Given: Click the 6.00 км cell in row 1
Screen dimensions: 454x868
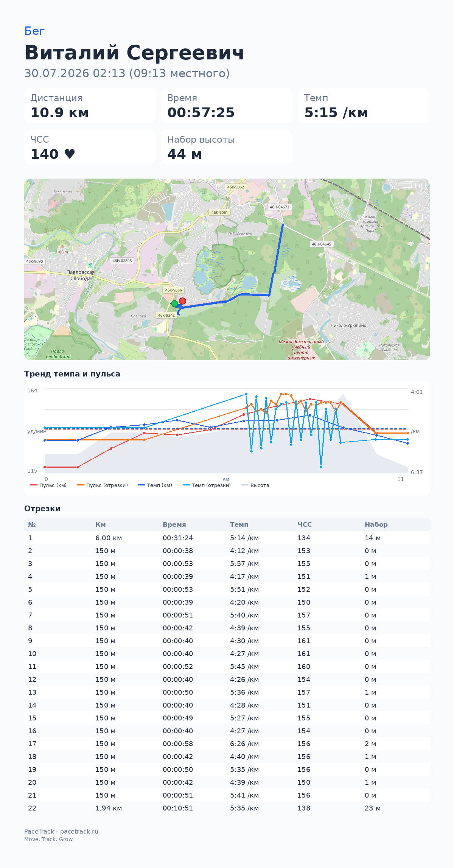Looking at the screenshot, I should click(x=109, y=538).
